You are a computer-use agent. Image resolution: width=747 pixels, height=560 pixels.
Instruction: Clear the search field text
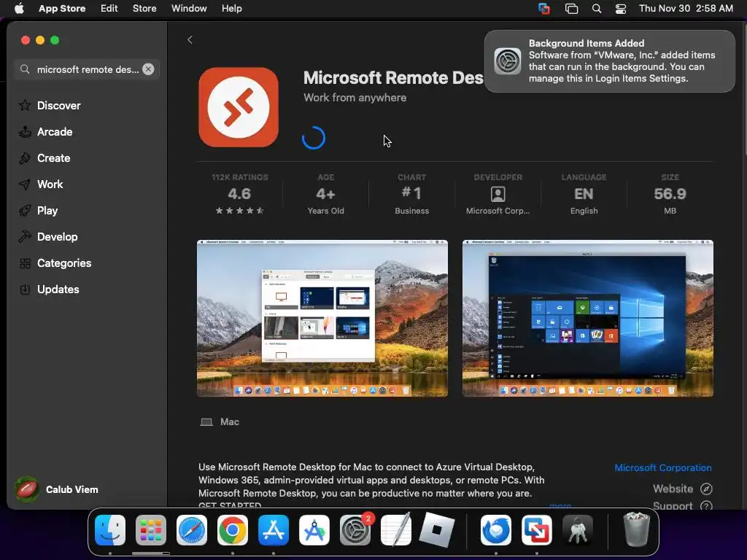[148, 69]
